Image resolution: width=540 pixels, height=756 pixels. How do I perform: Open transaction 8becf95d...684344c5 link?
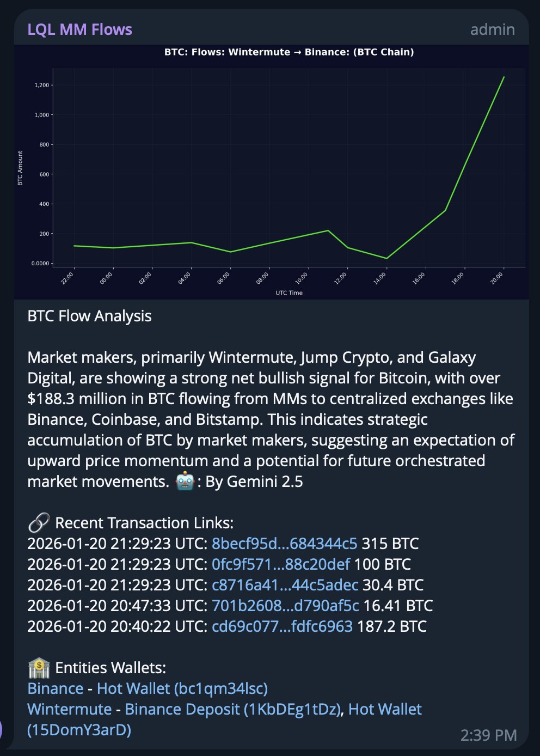[284, 544]
